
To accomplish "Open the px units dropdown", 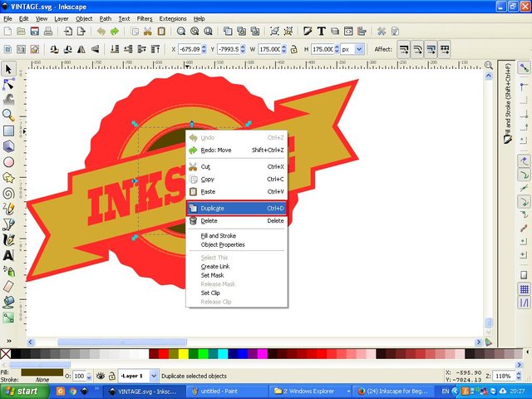I will 360,49.
